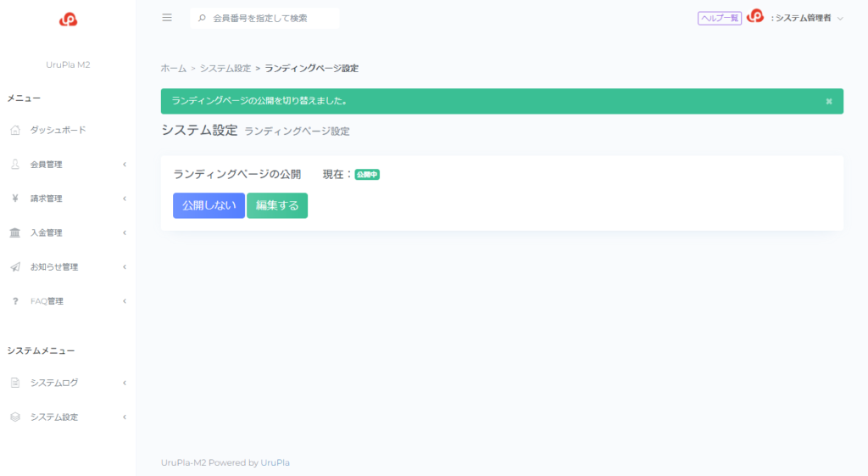Image resolution: width=868 pixels, height=476 pixels.
Task: Click the システムログ document icon
Action: (x=15, y=383)
